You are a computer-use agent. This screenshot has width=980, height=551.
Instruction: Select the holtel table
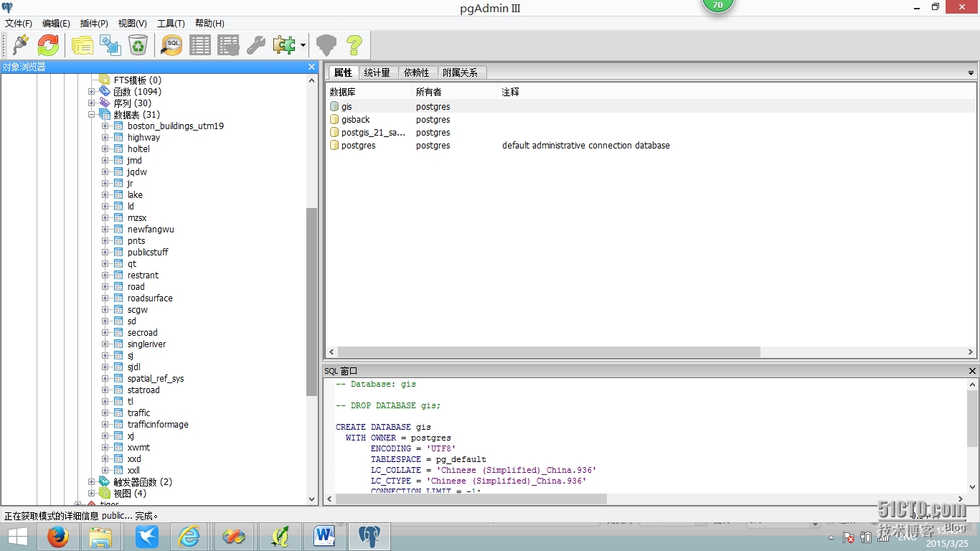pyautogui.click(x=138, y=149)
